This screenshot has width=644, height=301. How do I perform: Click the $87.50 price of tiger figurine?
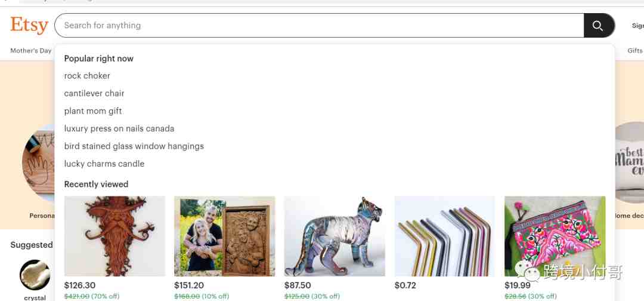(x=298, y=285)
